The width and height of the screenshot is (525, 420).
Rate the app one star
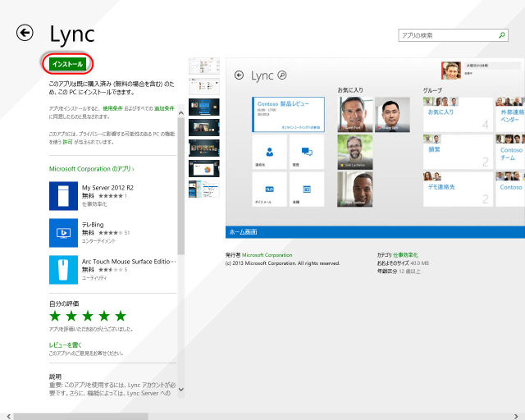(55, 316)
